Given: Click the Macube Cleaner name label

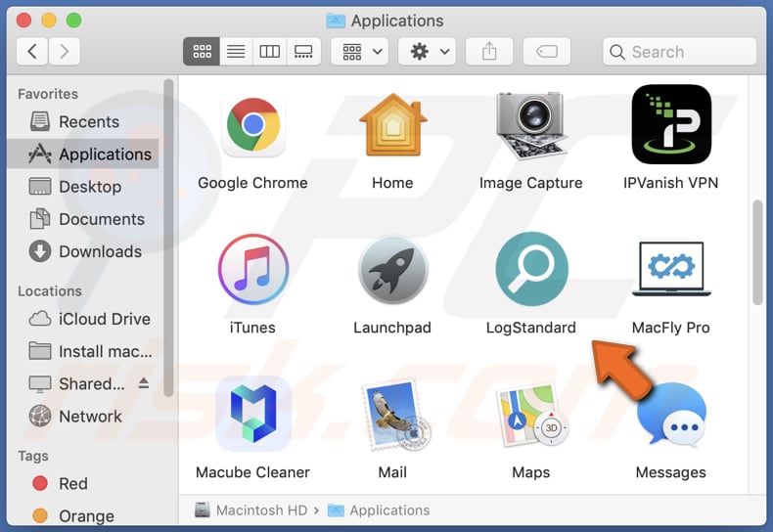Looking at the screenshot, I should click(x=252, y=472).
